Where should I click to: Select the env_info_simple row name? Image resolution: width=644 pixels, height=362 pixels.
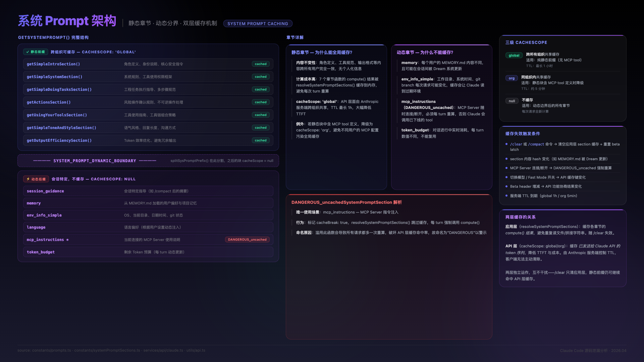point(44,215)
